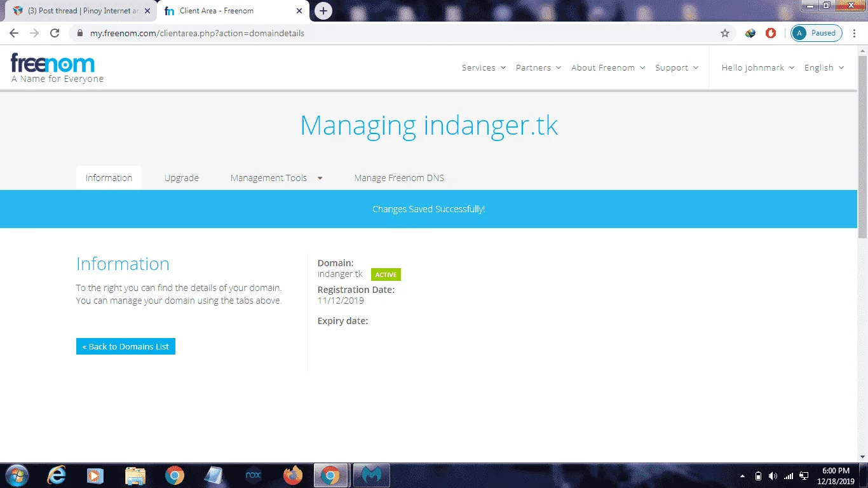Viewport: 868px width, 488px height.
Task: Close the Post thread tab
Action: click(147, 11)
